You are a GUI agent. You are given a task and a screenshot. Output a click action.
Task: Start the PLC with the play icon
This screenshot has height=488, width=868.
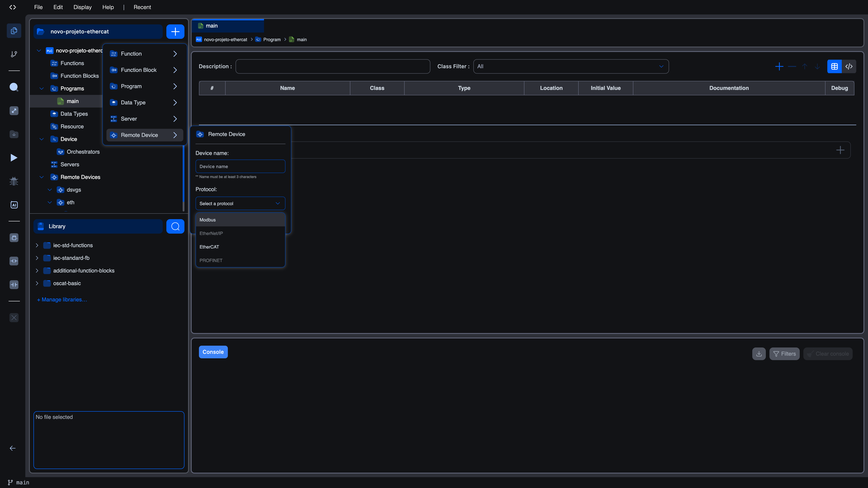[14, 158]
